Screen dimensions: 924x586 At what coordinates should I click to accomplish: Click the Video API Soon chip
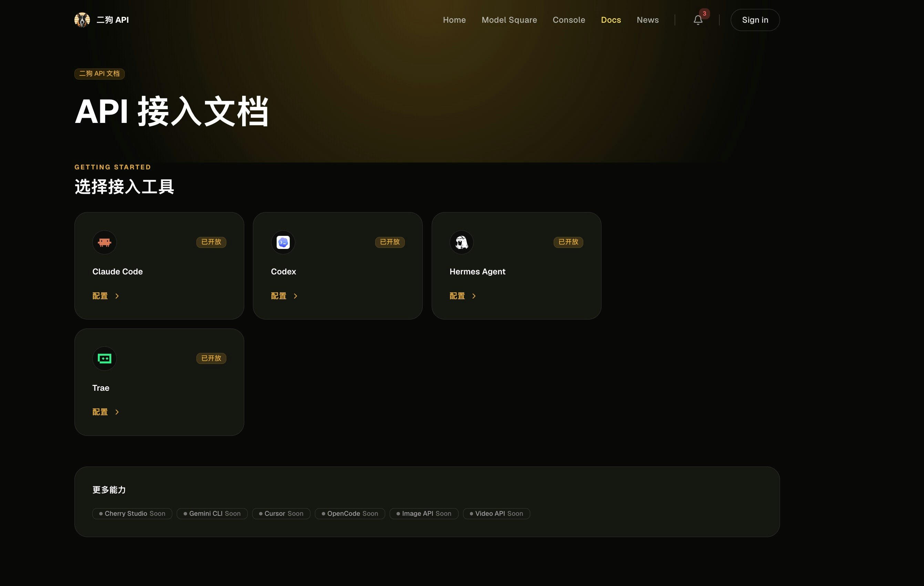[x=496, y=514]
